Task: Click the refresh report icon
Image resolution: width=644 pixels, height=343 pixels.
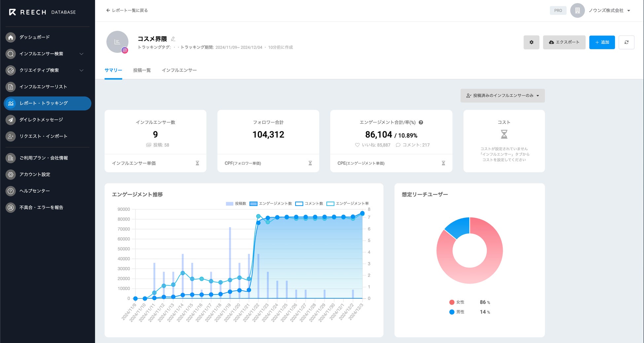Action: point(626,42)
